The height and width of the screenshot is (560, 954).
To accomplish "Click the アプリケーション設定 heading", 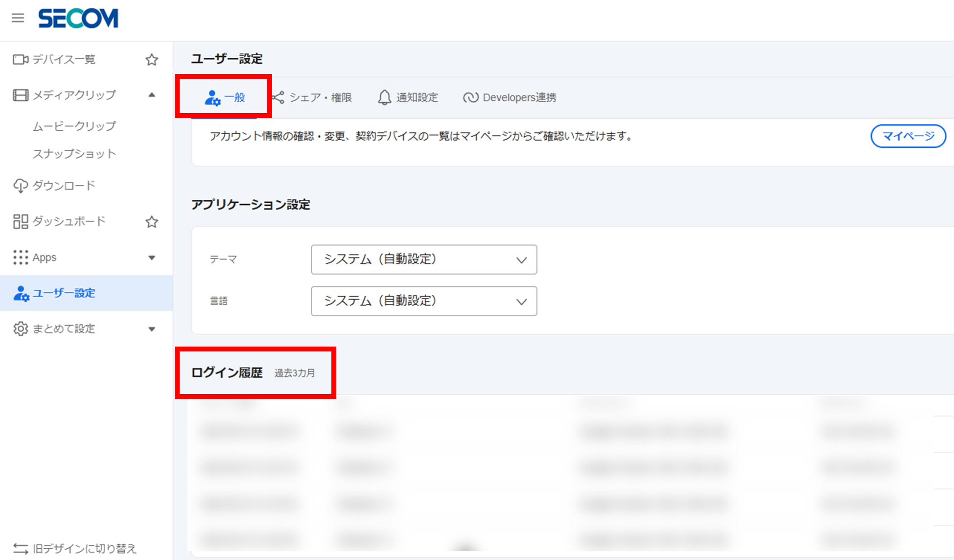I will tap(251, 205).
